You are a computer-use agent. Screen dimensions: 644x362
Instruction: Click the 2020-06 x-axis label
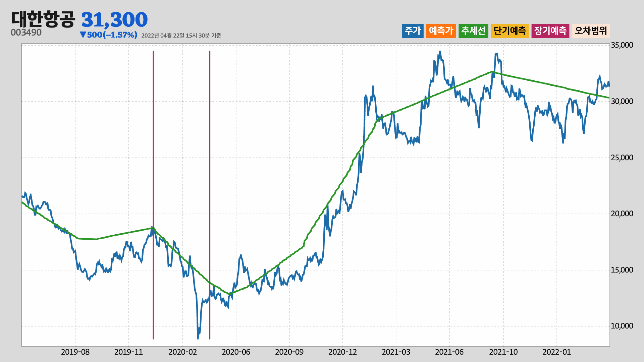coord(236,352)
